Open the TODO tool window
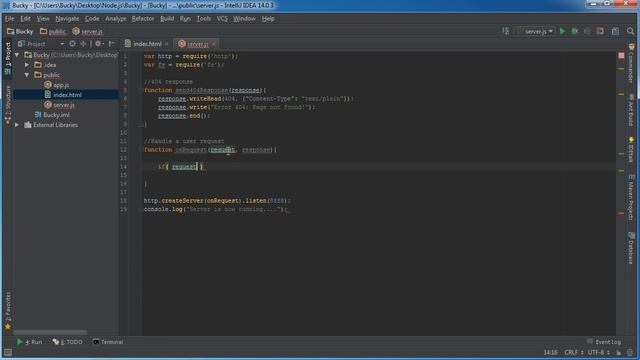This screenshot has height=360, width=640. pyautogui.click(x=67, y=342)
